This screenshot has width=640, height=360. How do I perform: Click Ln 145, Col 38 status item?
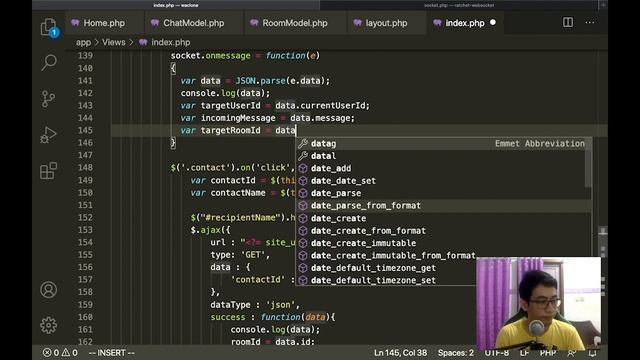[x=400, y=353]
